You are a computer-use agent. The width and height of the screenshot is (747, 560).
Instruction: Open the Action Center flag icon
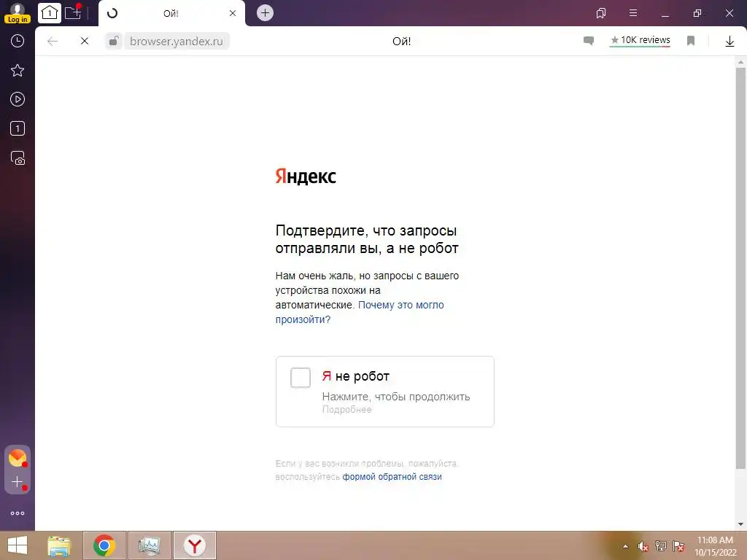click(678, 546)
